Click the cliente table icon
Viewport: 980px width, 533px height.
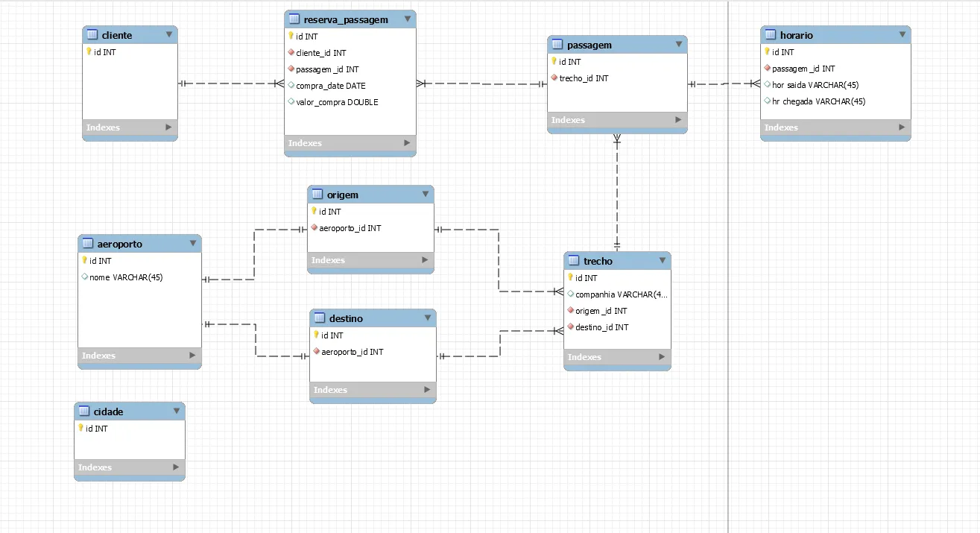point(92,34)
